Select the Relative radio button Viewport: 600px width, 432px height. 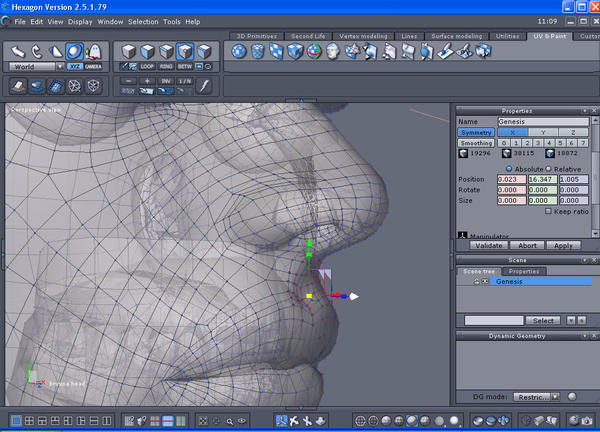click(x=547, y=168)
